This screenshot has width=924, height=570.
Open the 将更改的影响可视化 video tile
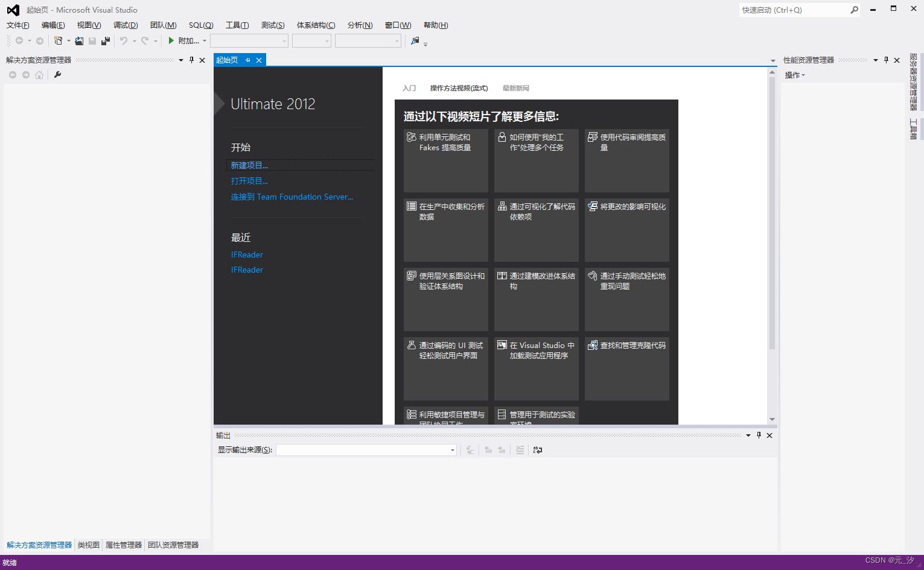(627, 230)
